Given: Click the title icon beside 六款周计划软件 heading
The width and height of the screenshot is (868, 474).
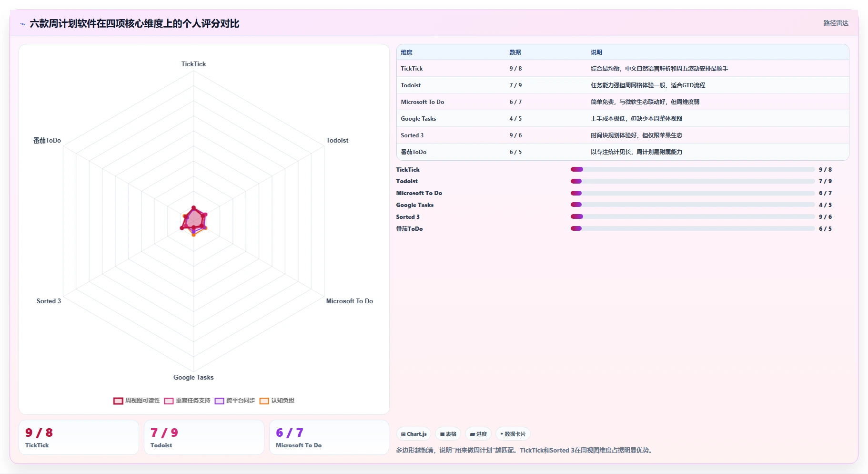Looking at the screenshot, I should [22, 24].
